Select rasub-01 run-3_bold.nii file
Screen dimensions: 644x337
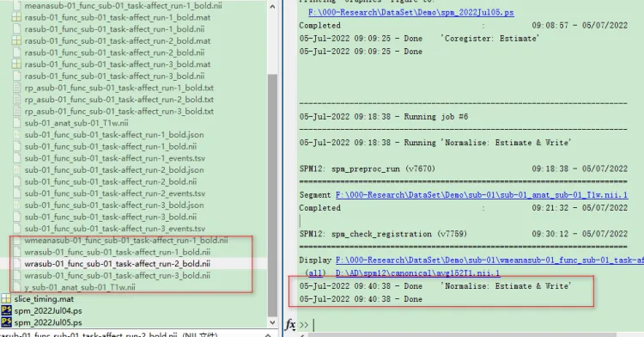[114, 76]
